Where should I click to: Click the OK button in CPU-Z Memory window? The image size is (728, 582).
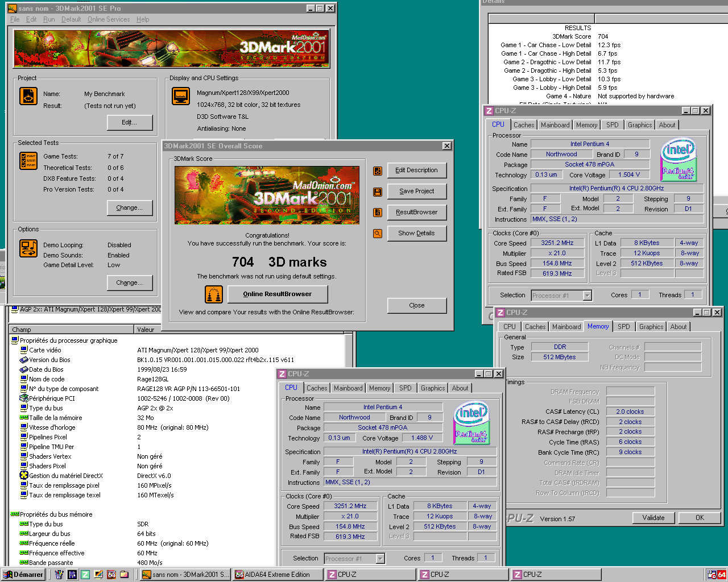point(700,518)
